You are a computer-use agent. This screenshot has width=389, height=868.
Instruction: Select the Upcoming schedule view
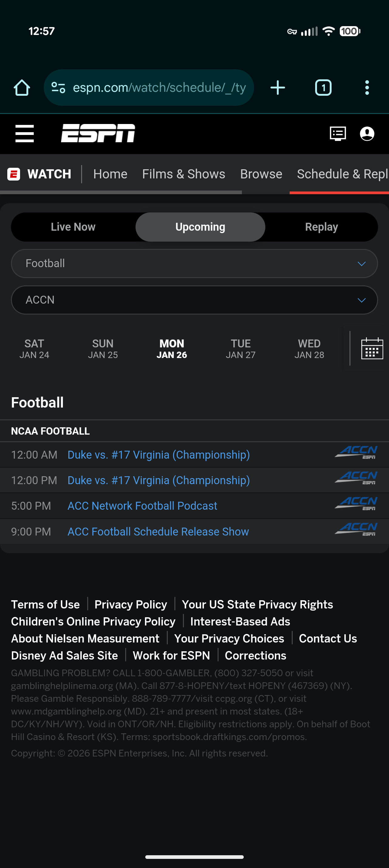tap(200, 227)
